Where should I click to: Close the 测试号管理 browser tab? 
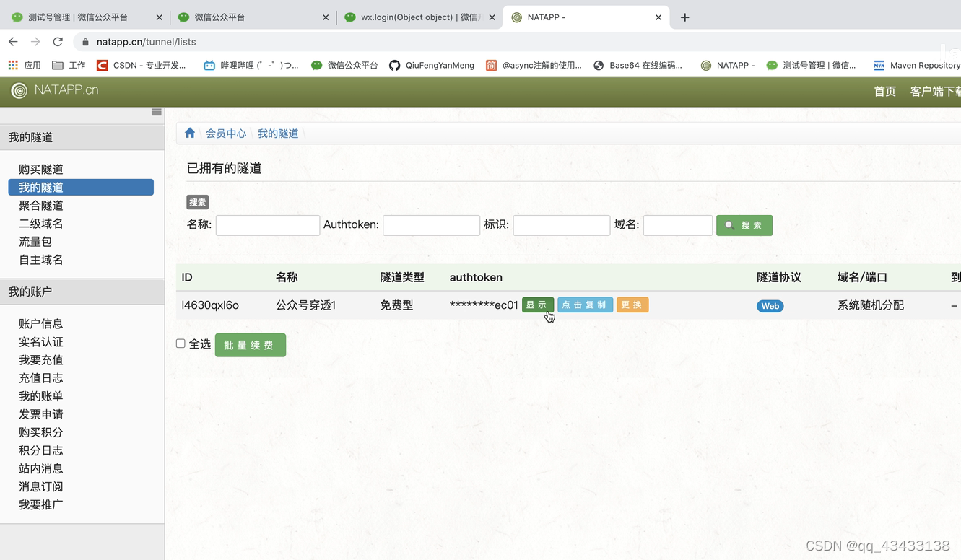pyautogui.click(x=160, y=17)
